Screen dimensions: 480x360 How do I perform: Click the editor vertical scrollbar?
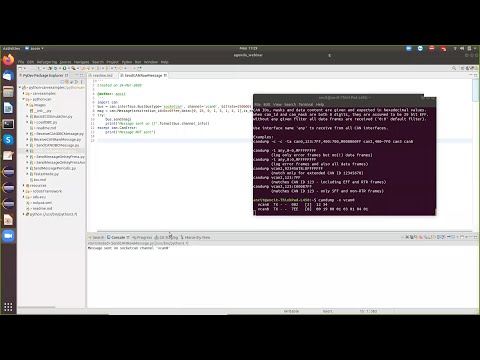pyautogui.click(x=476, y=91)
